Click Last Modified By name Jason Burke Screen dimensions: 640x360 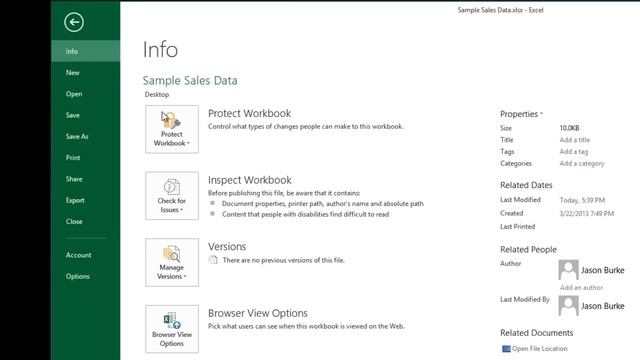[x=602, y=306]
